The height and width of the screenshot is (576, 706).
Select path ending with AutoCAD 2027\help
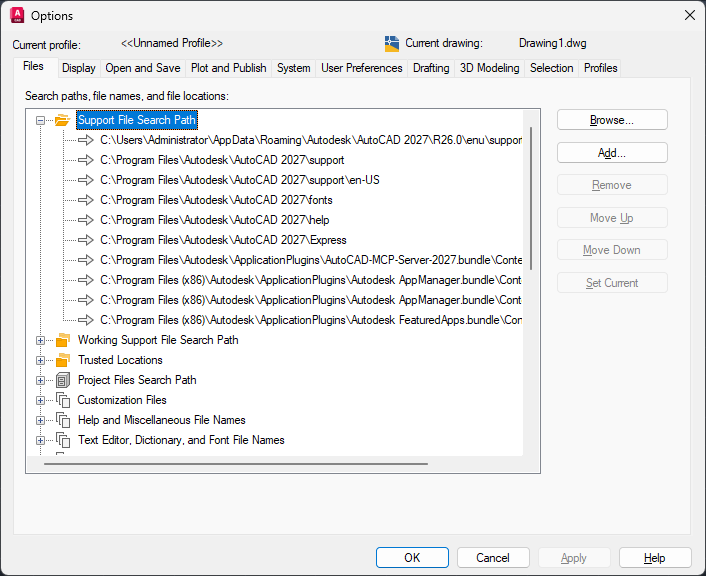pos(214,220)
